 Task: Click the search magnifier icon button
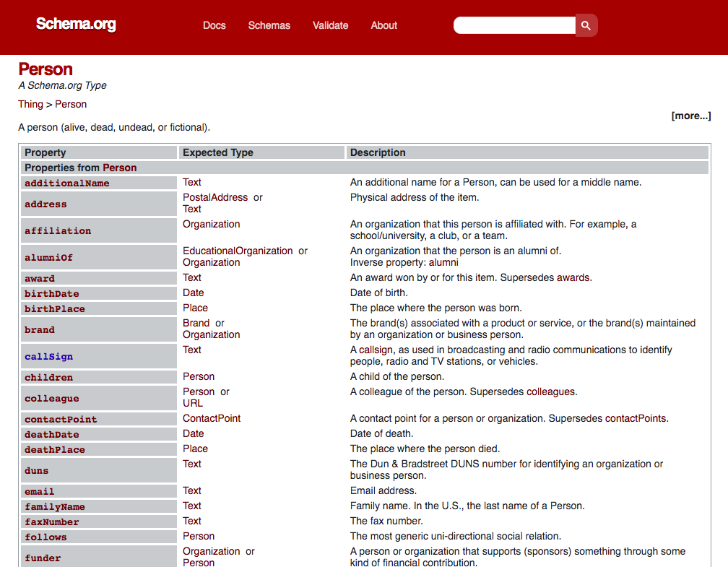(x=586, y=25)
